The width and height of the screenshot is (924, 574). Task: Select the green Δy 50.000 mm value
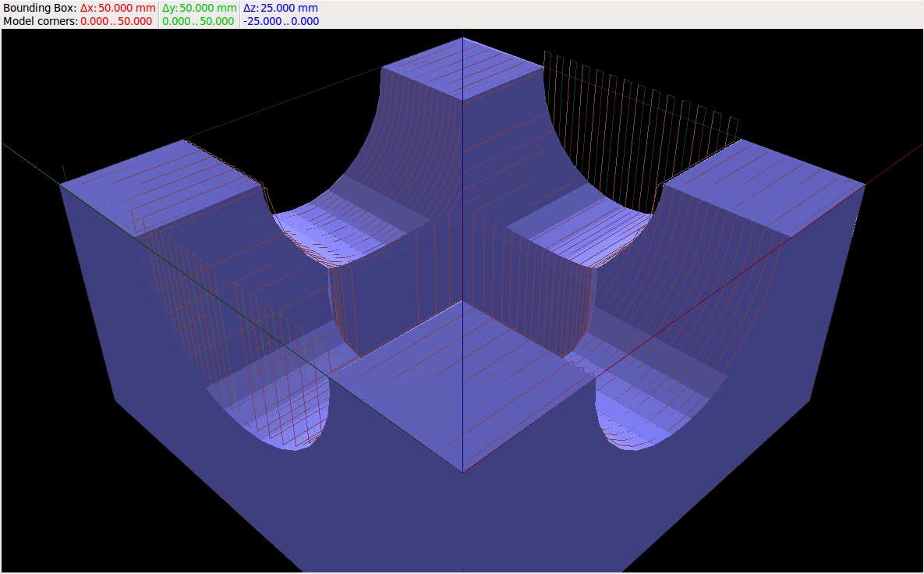click(198, 8)
